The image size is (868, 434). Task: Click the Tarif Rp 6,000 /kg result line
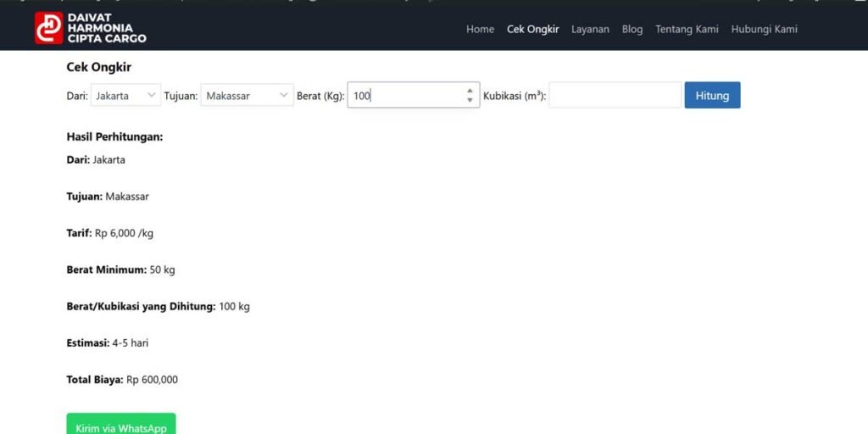pos(110,233)
